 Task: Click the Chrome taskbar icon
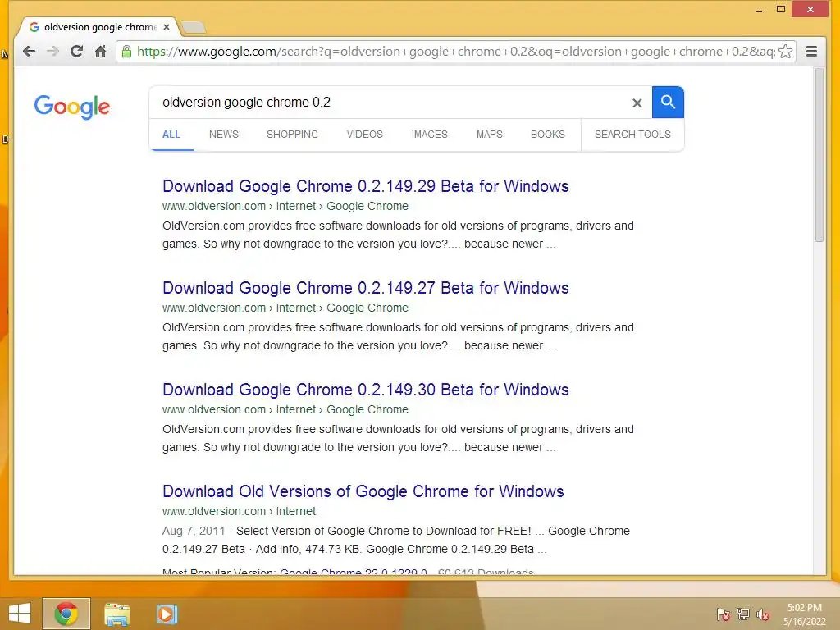(66, 614)
